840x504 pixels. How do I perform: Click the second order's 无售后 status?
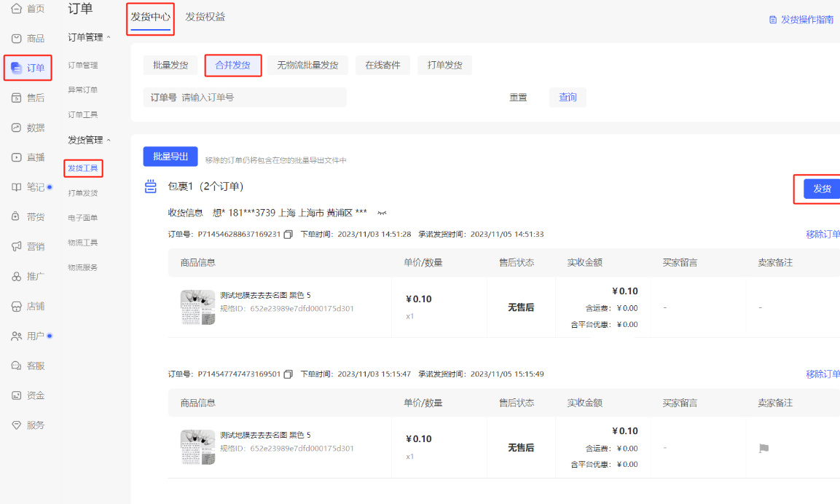(x=521, y=447)
